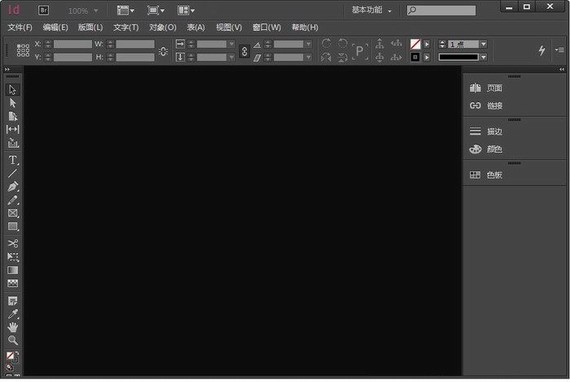
Task: Click the fill color swatch in control bar
Action: click(415, 44)
